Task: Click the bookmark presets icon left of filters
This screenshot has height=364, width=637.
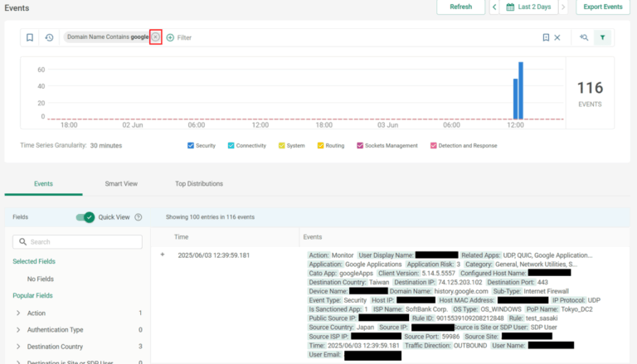Action: [30, 37]
